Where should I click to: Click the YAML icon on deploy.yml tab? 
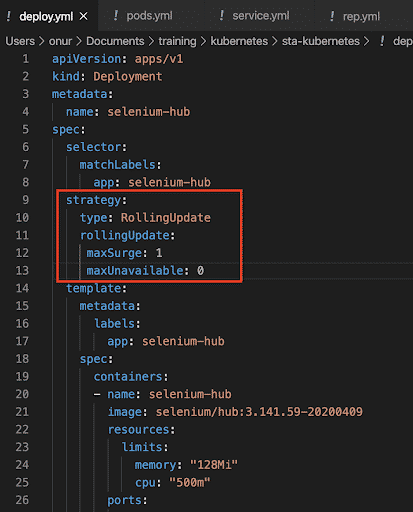(x=9, y=16)
